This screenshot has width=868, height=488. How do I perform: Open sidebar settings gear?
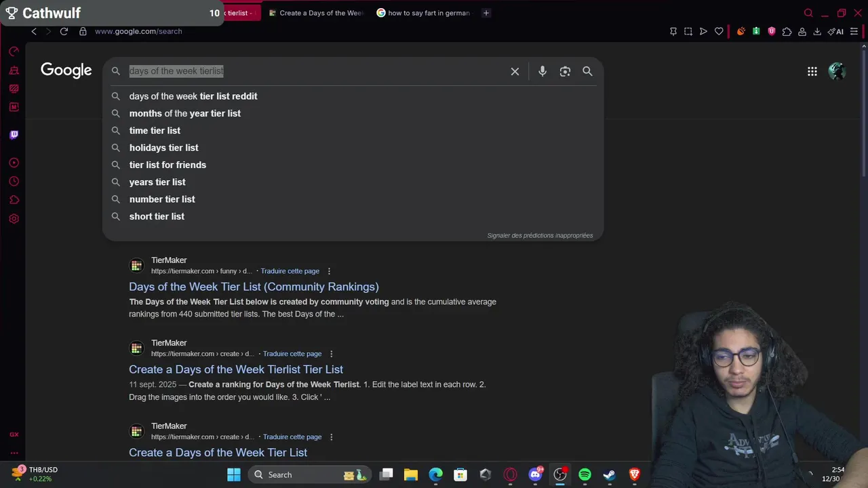point(14,219)
